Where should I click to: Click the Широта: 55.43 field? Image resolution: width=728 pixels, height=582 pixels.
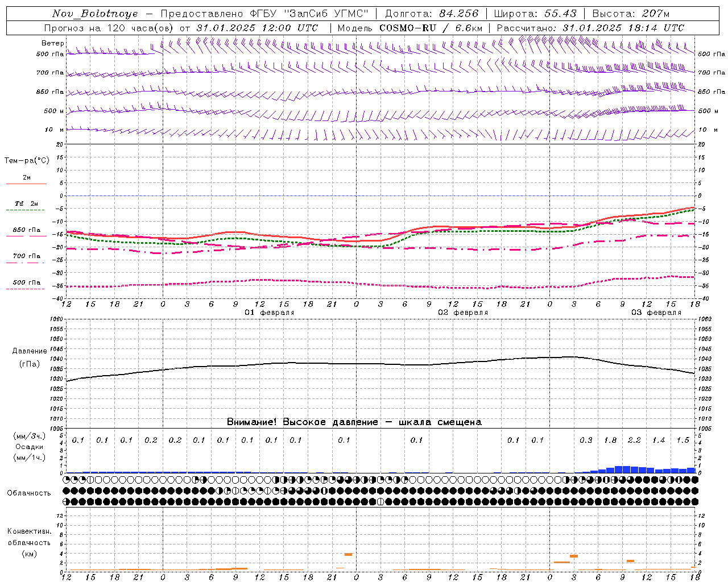[535, 14]
